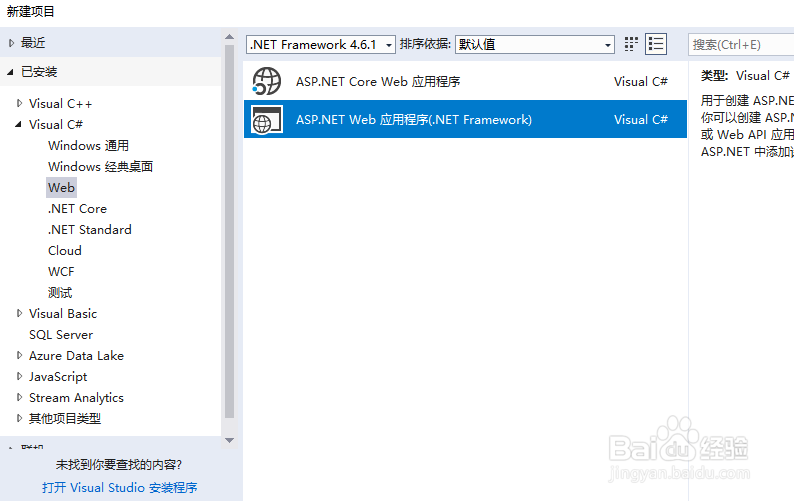Choose ASP.NET Web 应用程序(.NET Framework) template
Screen dimensions: 794x501
coord(465,119)
